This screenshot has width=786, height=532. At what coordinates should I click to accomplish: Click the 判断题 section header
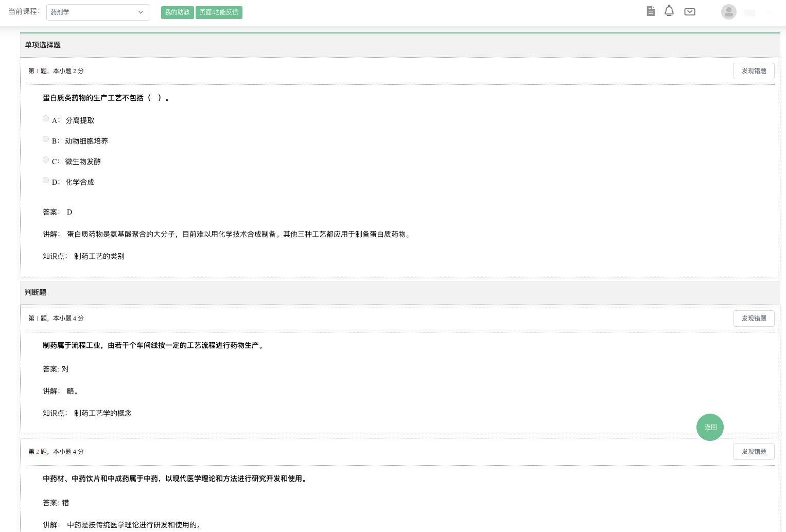(x=400, y=292)
